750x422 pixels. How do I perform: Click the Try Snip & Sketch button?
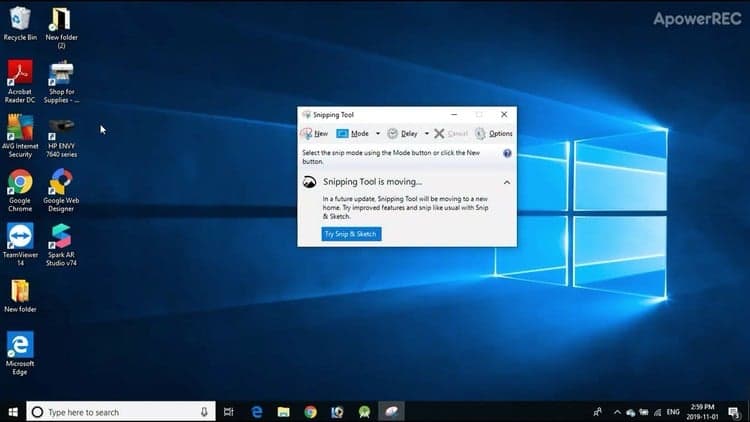pyautogui.click(x=351, y=234)
